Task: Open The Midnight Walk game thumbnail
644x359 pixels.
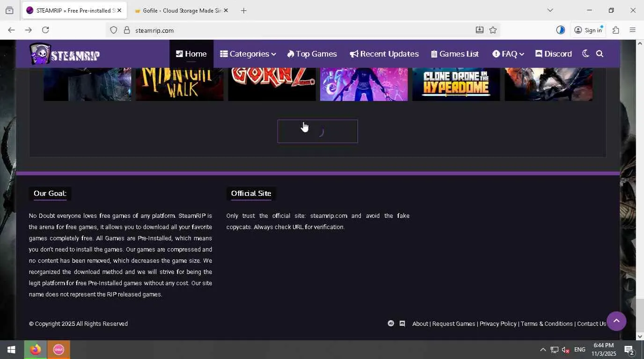Action: point(180,84)
